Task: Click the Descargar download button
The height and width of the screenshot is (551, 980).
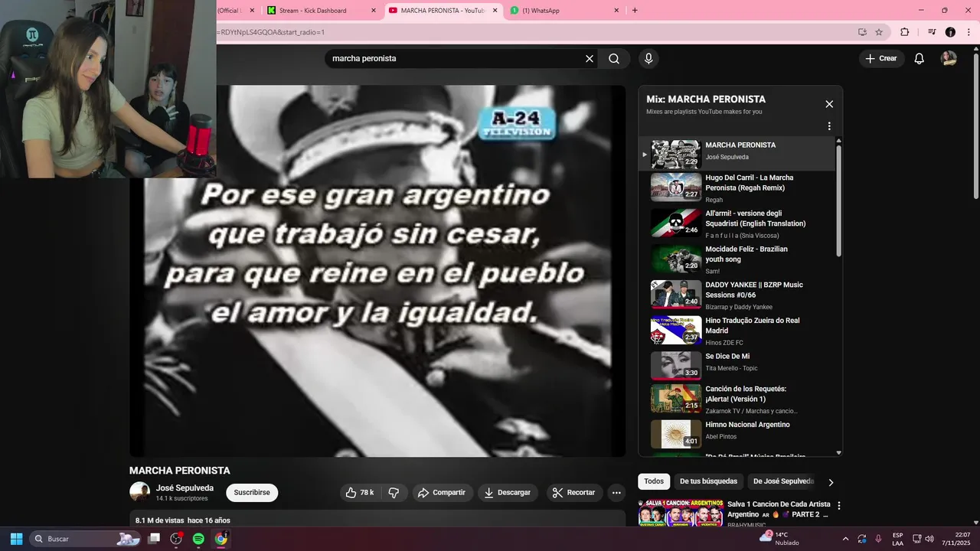Action: 508,493
